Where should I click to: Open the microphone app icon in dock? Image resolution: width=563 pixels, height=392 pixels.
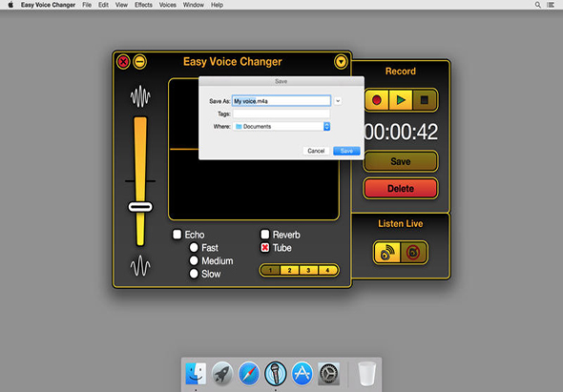click(276, 373)
